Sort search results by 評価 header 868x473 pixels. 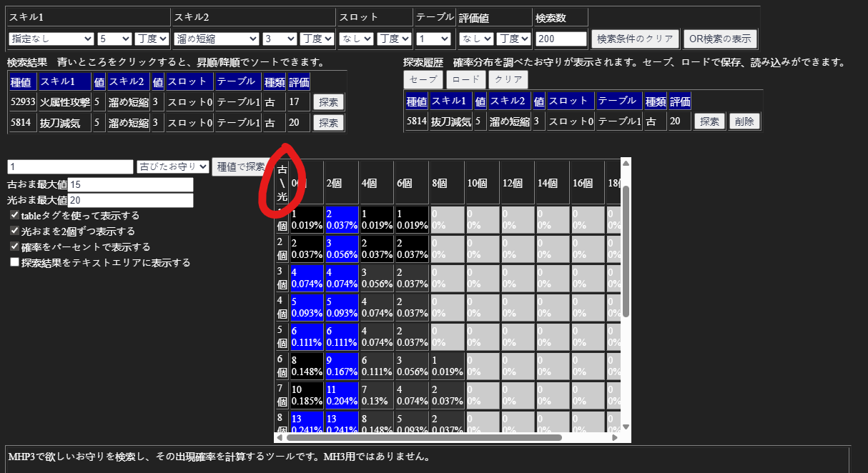pyautogui.click(x=298, y=82)
